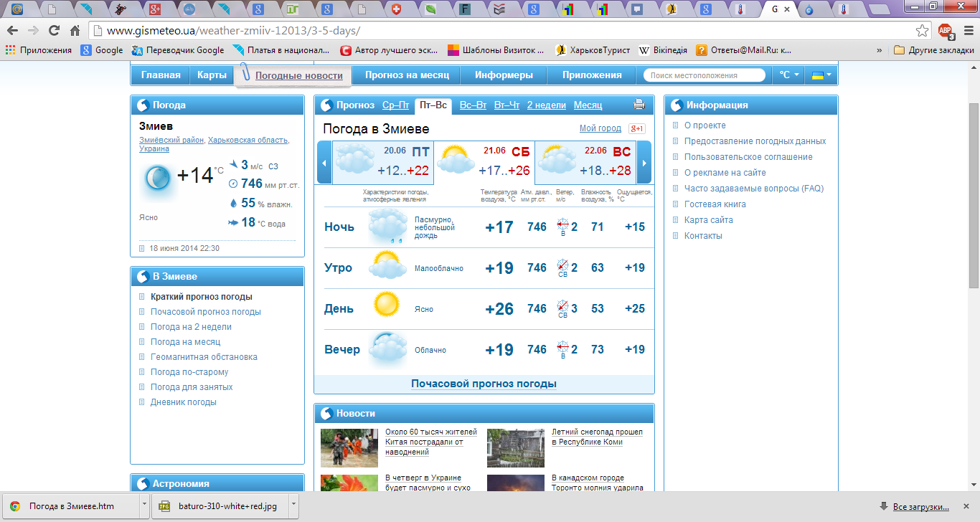Click the browser back arrow
980x522 pixels.
(12, 31)
